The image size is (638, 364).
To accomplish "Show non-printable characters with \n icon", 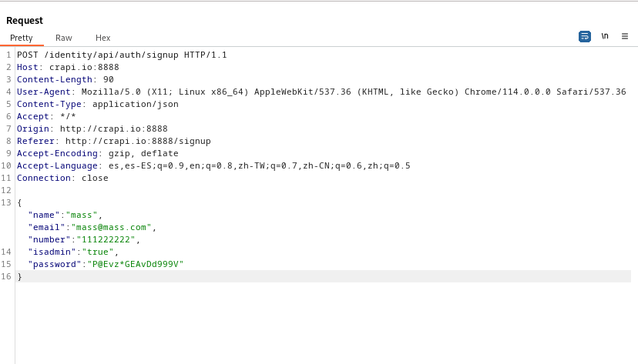I will 605,37.
